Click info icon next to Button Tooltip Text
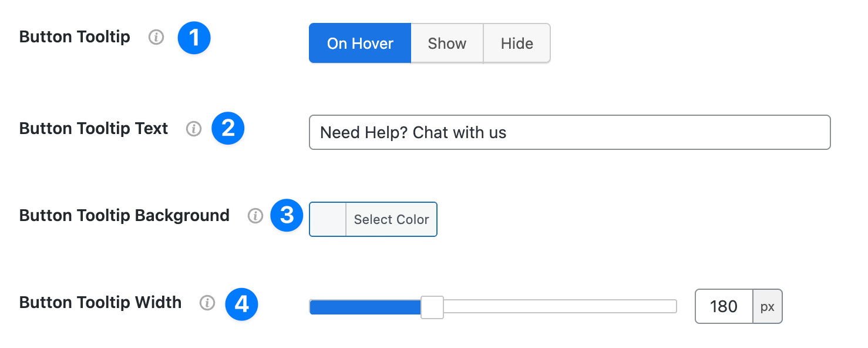Screen dimensions: 868x348 coord(194,129)
